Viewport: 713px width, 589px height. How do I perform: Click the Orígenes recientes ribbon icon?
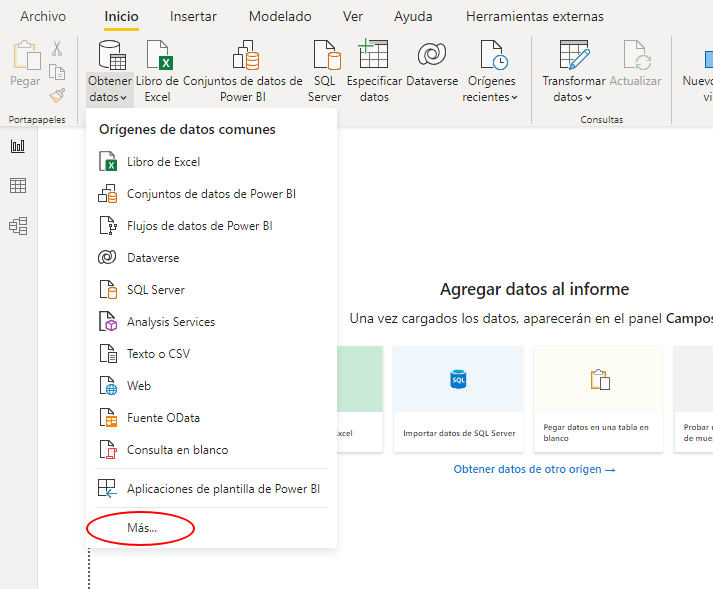(x=493, y=55)
